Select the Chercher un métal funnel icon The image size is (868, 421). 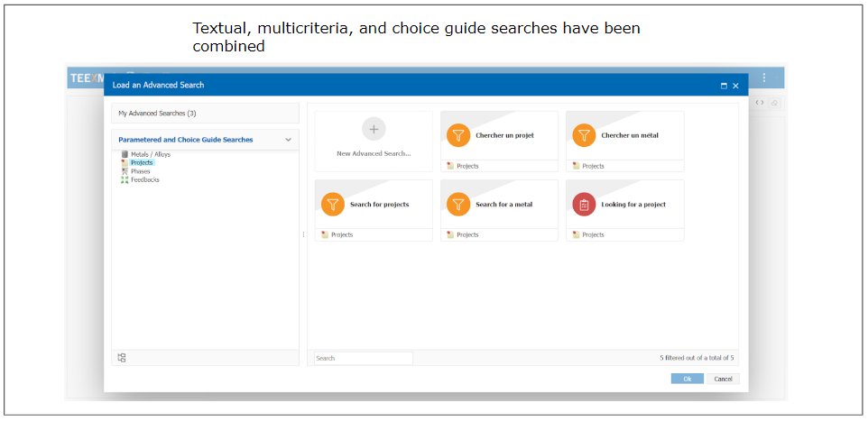[x=584, y=135]
